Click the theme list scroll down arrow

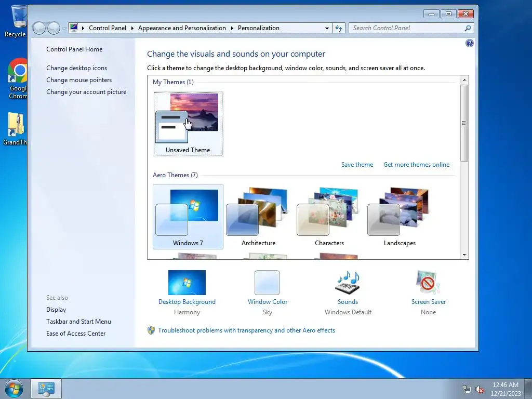click(x=464, y=255)
